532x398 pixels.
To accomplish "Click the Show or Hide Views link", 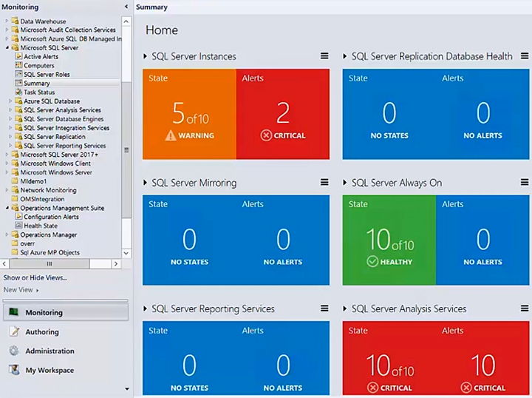I will click(x=35, y=277).
